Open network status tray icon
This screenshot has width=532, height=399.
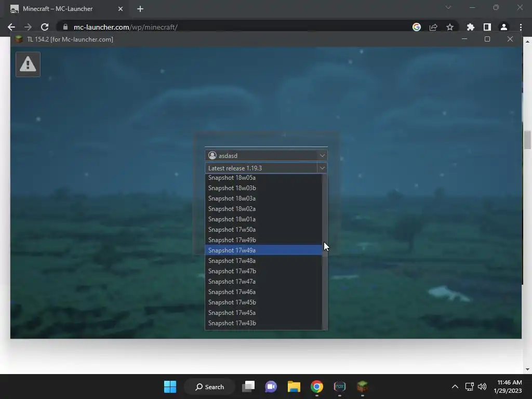(x=469, y=387)
